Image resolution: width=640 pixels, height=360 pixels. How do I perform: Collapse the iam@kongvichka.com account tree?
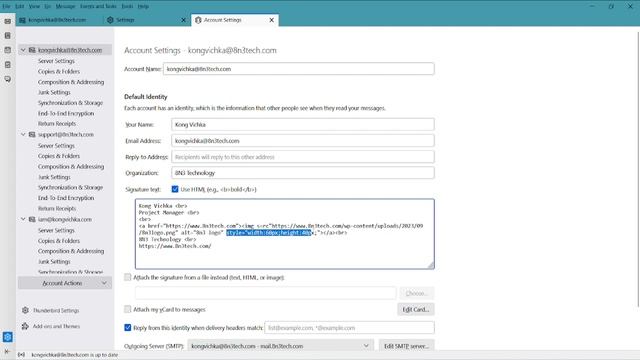click(x=23, y=219)
